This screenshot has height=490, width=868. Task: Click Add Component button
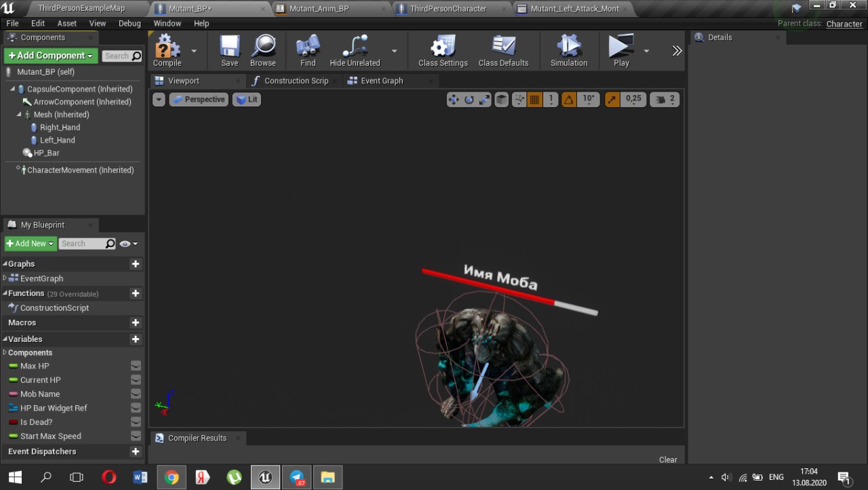pos(51,56)
